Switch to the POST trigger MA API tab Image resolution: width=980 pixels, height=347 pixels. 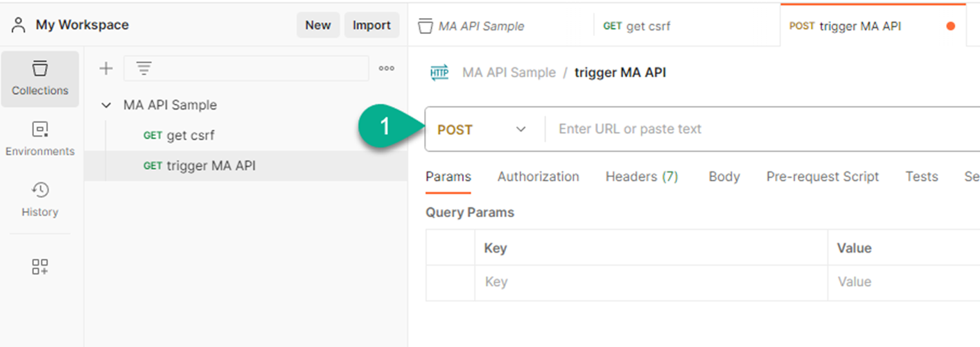[x=873, y=25]
